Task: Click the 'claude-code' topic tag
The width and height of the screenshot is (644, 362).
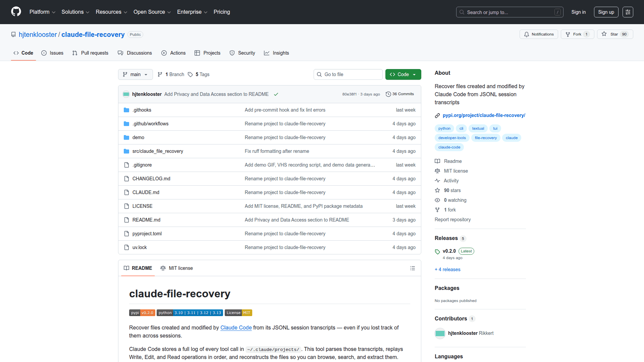Action: [449, 147]
